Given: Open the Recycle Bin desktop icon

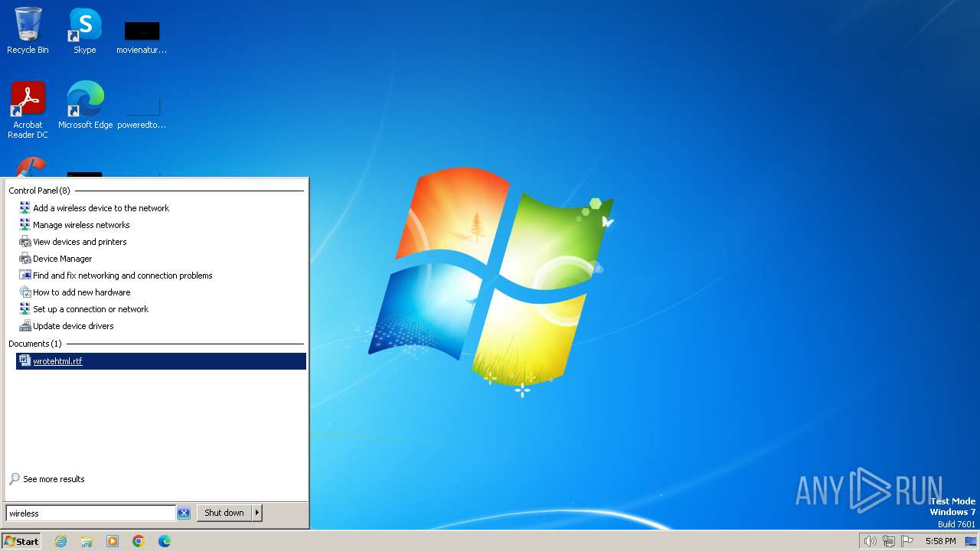Looking at the screenshot, I should click(28, 31).
